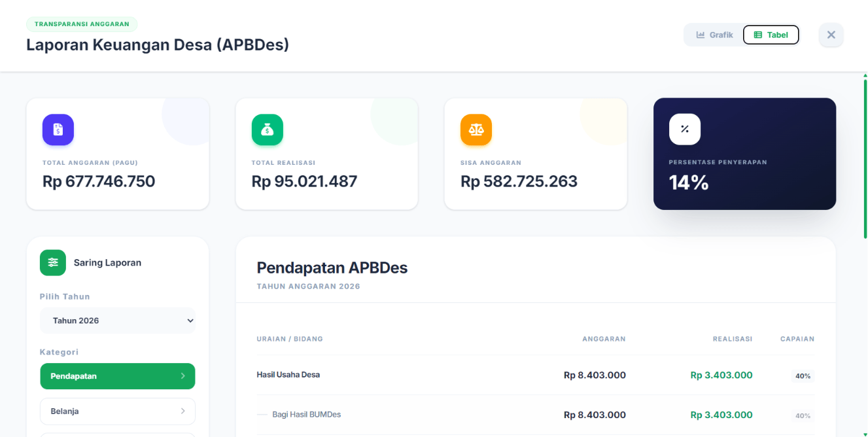Click the chevron arrow on Pendapatan button
The width and height of the screenshot is (868, 437).
[x=182, y=376]
